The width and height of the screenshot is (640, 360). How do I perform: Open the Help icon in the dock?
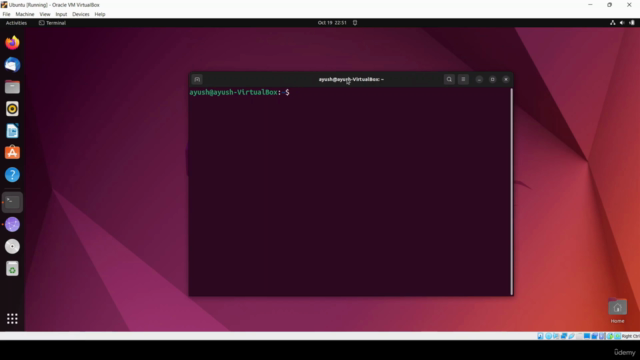[12, 175]
